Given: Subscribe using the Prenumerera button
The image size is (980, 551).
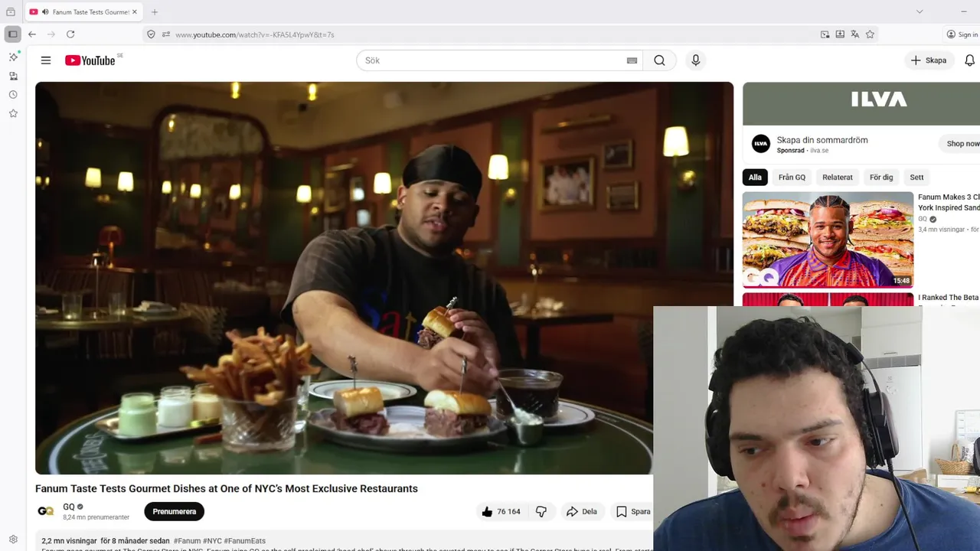Looking at the screenshot, I should point(175,511).
